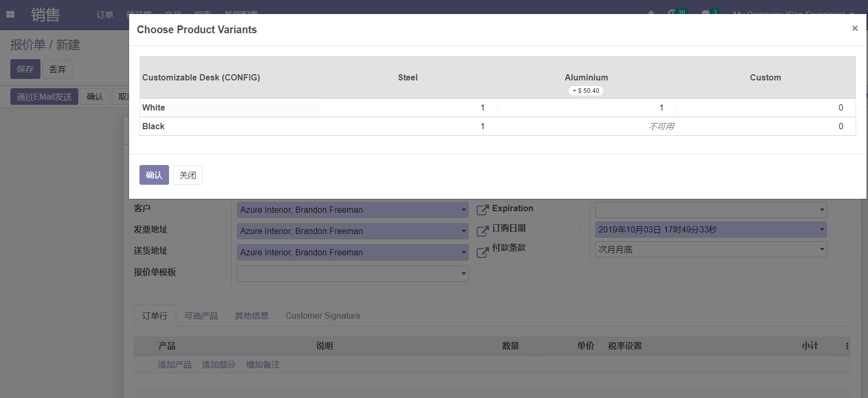Open the apps grid menu icon

pyautogui.click(x=10, y=15)
